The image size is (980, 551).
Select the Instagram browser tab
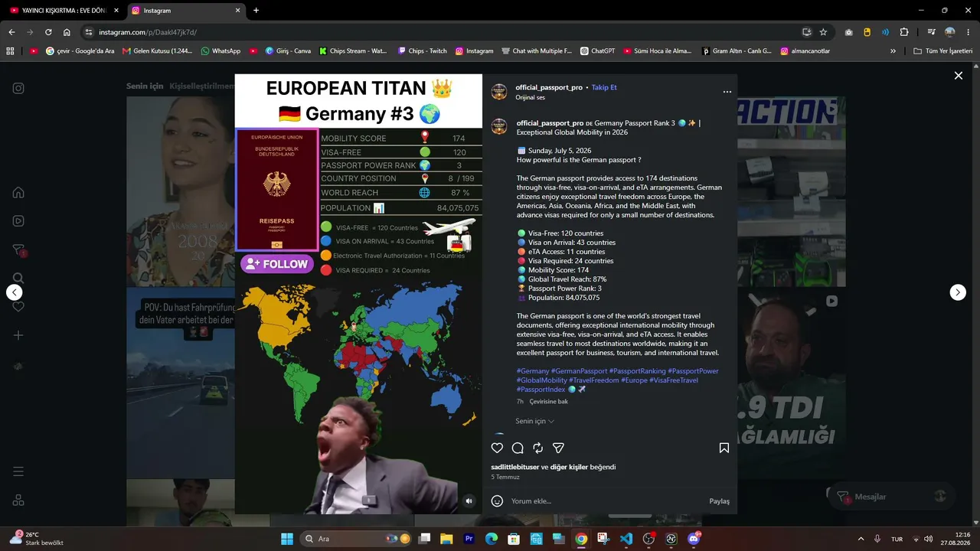pyautogui.click(x=186, y=11)
